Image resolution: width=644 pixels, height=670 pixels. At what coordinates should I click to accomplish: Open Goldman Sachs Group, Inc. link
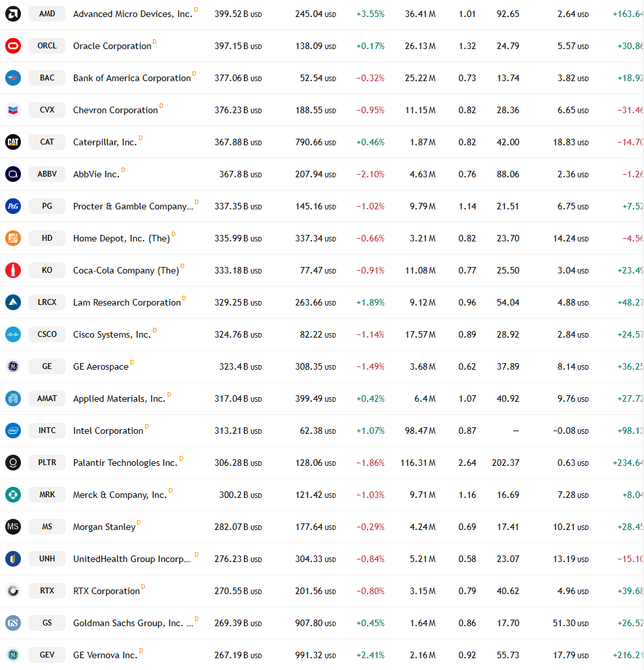[x=133, y=623]
